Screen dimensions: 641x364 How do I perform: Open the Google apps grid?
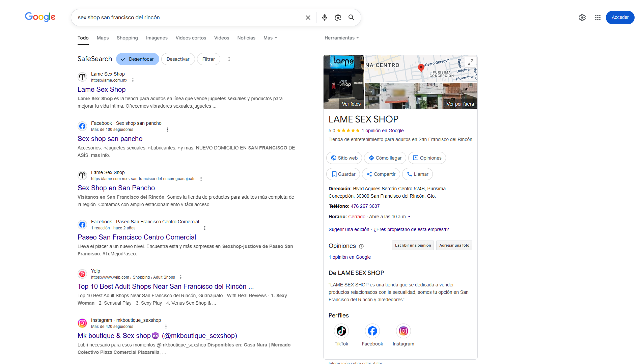point(597,18)
